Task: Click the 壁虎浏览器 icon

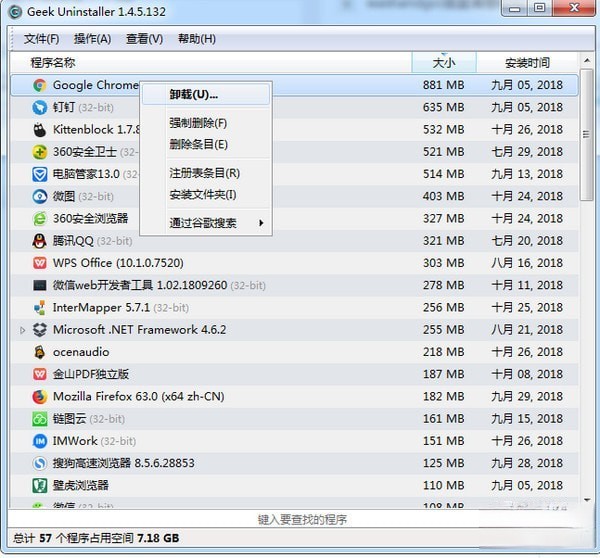Action: [x=39, y=485]
